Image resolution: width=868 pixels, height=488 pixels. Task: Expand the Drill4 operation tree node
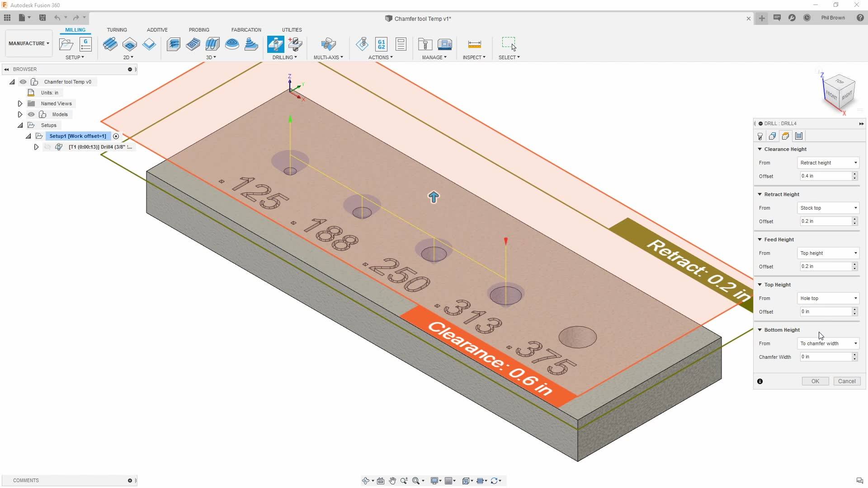coord(37,147)
